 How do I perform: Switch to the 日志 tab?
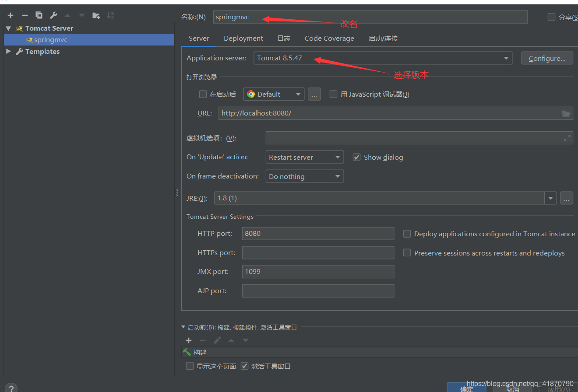[x=284, y=38]
